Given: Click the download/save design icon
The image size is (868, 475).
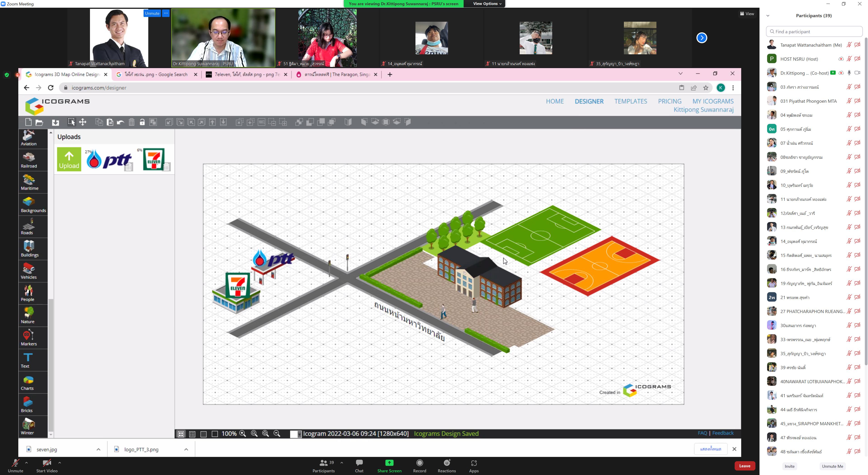Looking at the screenshot, I should point(56,122).
